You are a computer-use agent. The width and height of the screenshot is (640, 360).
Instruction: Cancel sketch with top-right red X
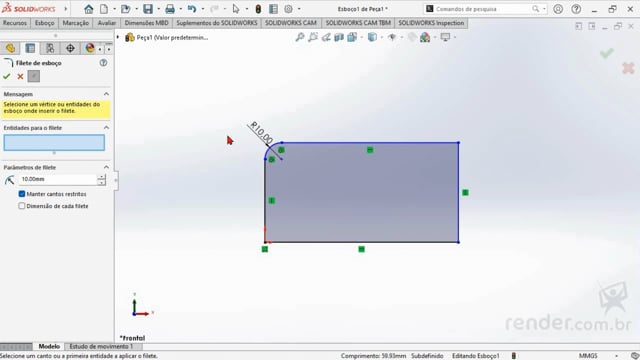coord(628,68)
